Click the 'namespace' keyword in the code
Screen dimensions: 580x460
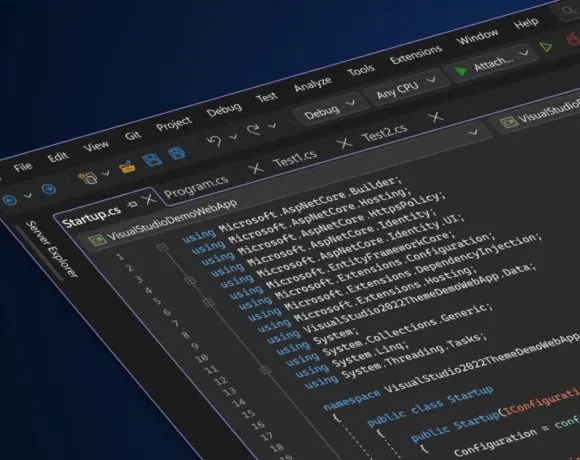pyautogui.click(x=352, y=399)
